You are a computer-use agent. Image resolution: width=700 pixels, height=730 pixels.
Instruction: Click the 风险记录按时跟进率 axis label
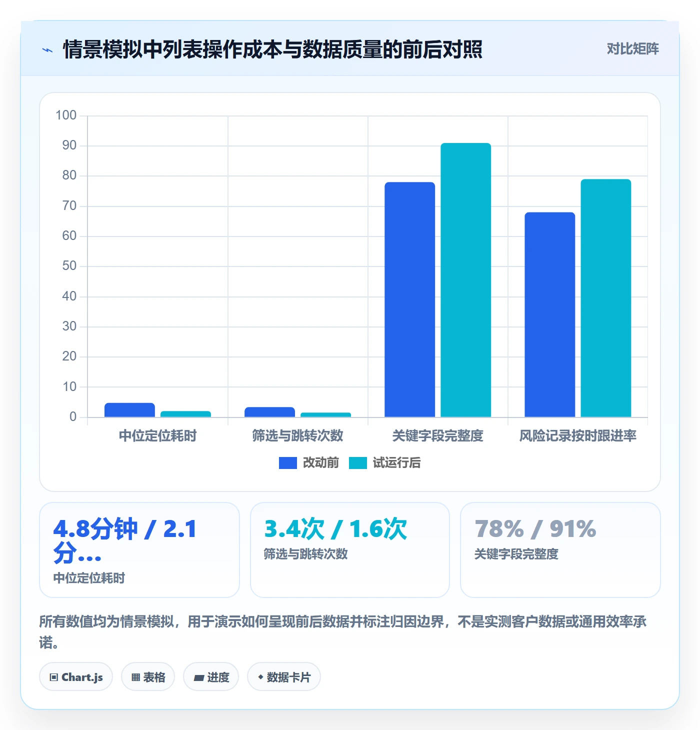coord(578,436)
